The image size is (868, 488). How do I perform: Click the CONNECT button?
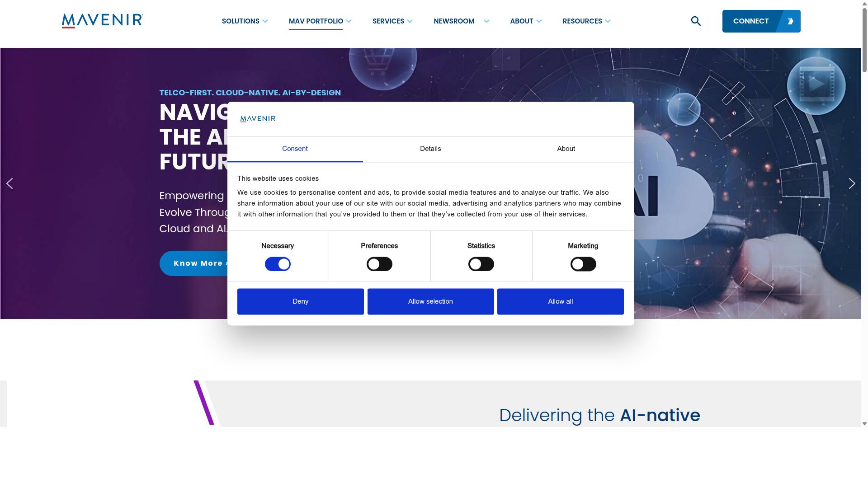click(761, 21)
